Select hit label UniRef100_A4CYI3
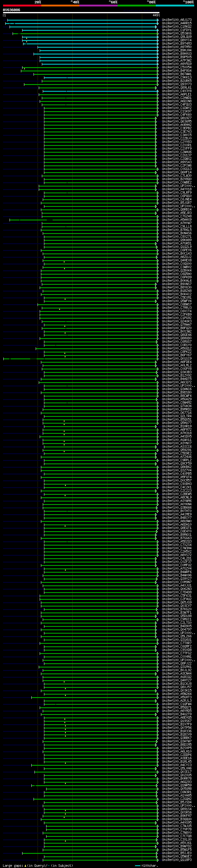 point(176,765)
